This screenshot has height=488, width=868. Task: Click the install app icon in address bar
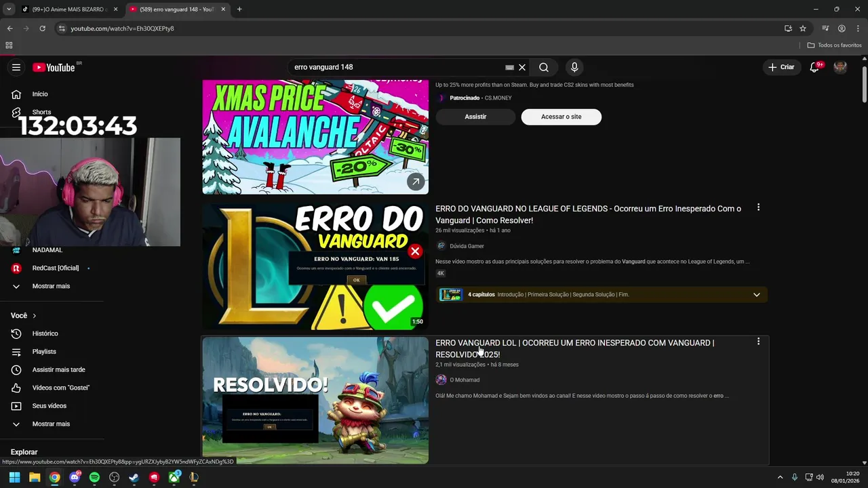[x=788, y=28]
